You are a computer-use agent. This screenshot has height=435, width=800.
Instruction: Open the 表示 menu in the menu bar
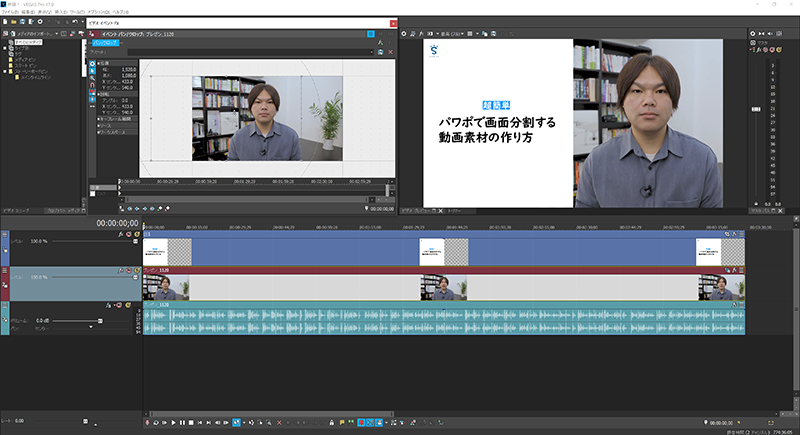point(44,12)
